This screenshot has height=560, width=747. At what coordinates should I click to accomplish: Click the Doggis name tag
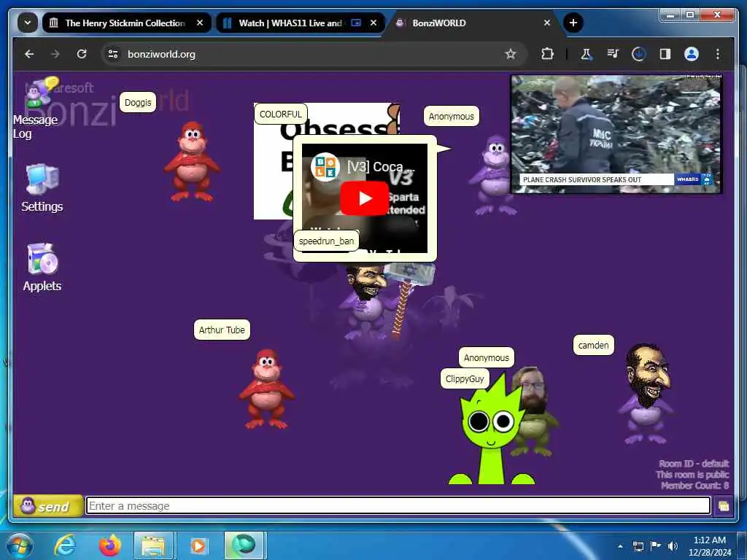(138, 102)
